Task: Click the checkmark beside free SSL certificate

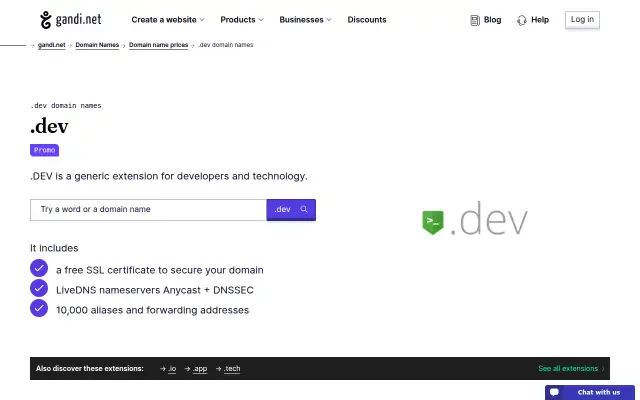Action: click(x=39, y=269)
